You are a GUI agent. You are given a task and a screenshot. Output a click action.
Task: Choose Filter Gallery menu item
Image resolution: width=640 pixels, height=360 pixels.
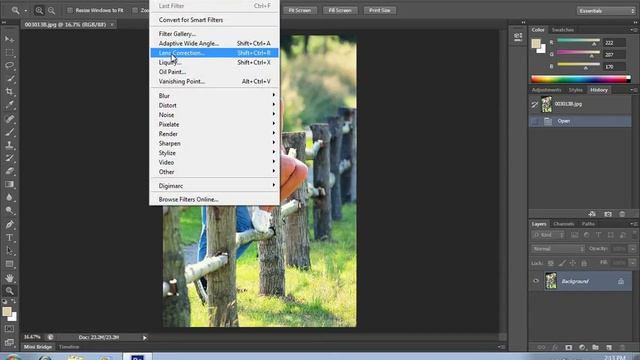point(215,34)
